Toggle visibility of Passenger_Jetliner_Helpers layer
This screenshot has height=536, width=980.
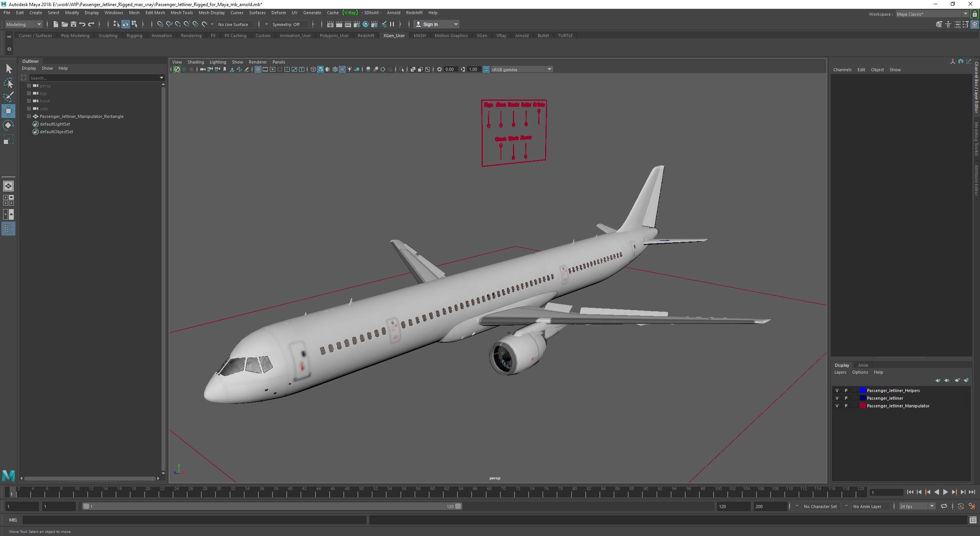pyautogui.click(x=838, y=389)
